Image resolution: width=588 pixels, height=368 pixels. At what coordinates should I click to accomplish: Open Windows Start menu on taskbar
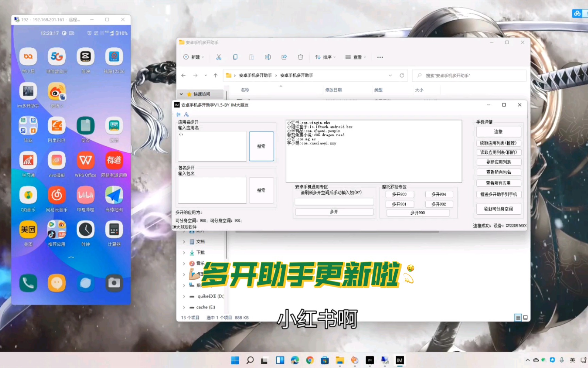click(235, 360)
